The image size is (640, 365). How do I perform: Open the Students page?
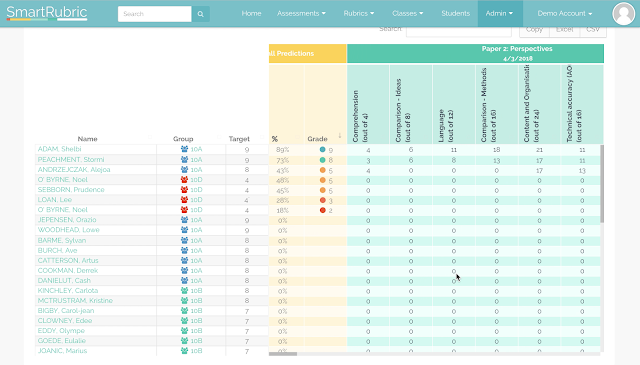(456, 13)
